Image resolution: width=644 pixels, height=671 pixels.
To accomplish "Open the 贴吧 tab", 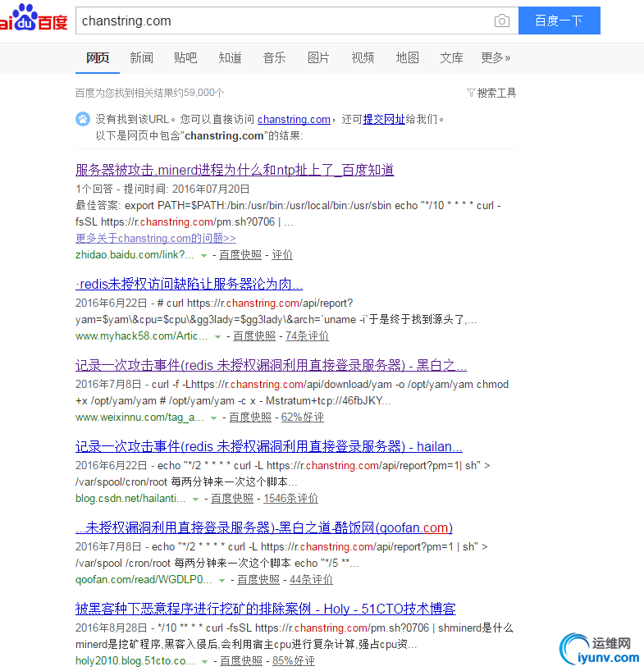I will click(x=185, y=57).
